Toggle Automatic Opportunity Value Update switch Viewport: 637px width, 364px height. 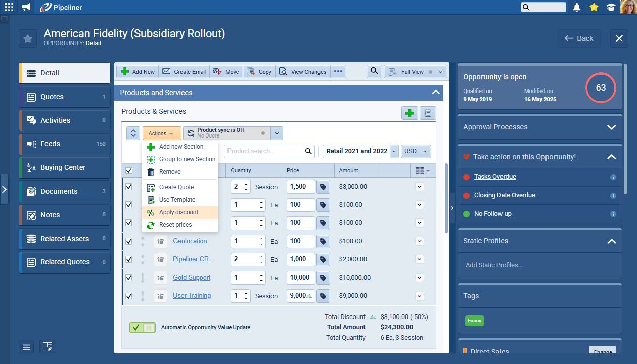coord(142,327)
